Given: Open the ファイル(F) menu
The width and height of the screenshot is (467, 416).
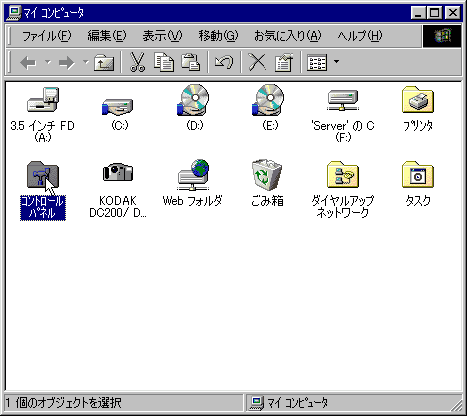Looking at the screenshot, I should pos(46,35).
